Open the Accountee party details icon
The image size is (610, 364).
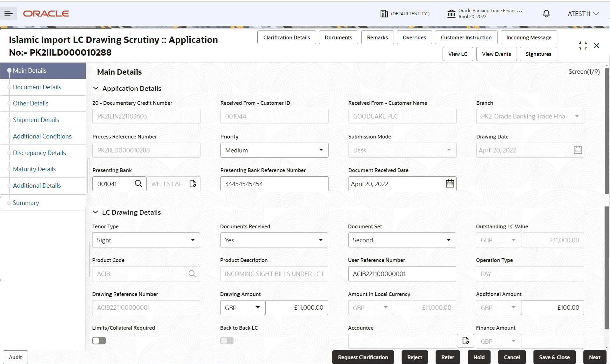(x=465, y=340)
